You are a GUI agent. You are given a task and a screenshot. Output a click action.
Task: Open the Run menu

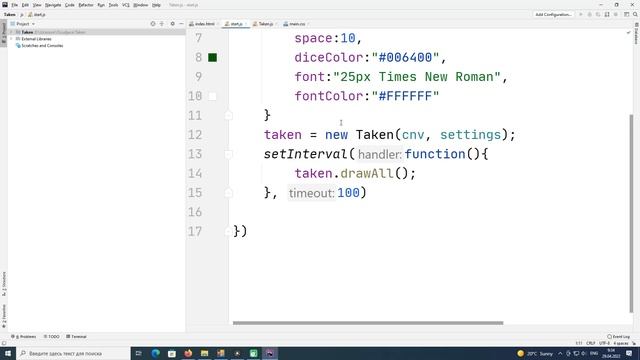101,5
